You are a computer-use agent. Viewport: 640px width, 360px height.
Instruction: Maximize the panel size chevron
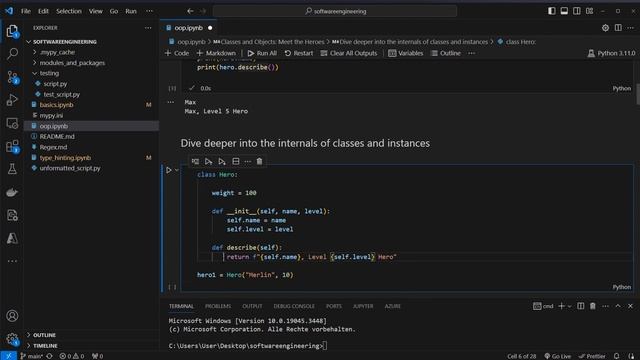coord(618,306)
